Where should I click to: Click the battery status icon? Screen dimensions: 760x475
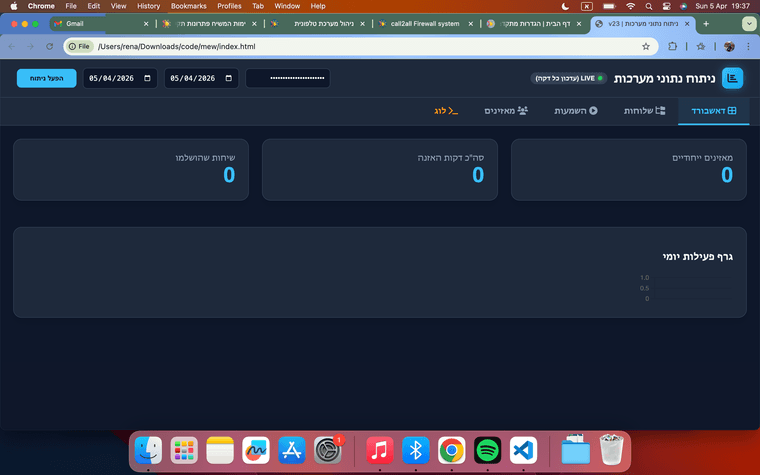click(609, 6)
